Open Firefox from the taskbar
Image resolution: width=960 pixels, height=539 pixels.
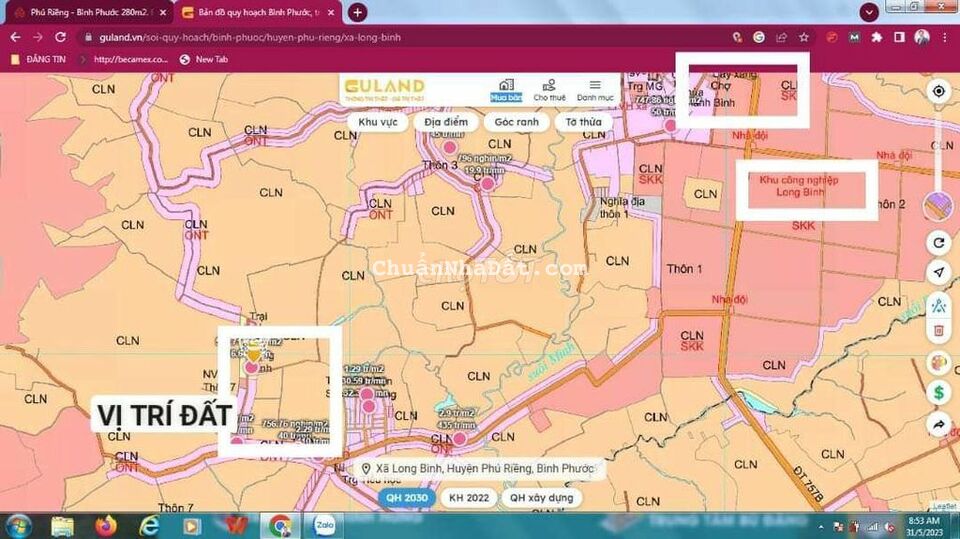click(x=105, y=526)
